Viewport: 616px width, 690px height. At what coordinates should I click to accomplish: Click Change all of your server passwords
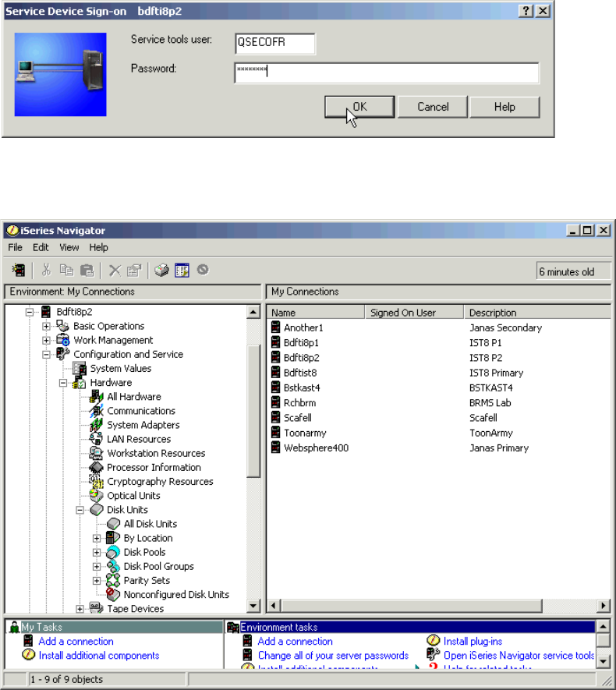pyautogui.click(x=333, y=655)
